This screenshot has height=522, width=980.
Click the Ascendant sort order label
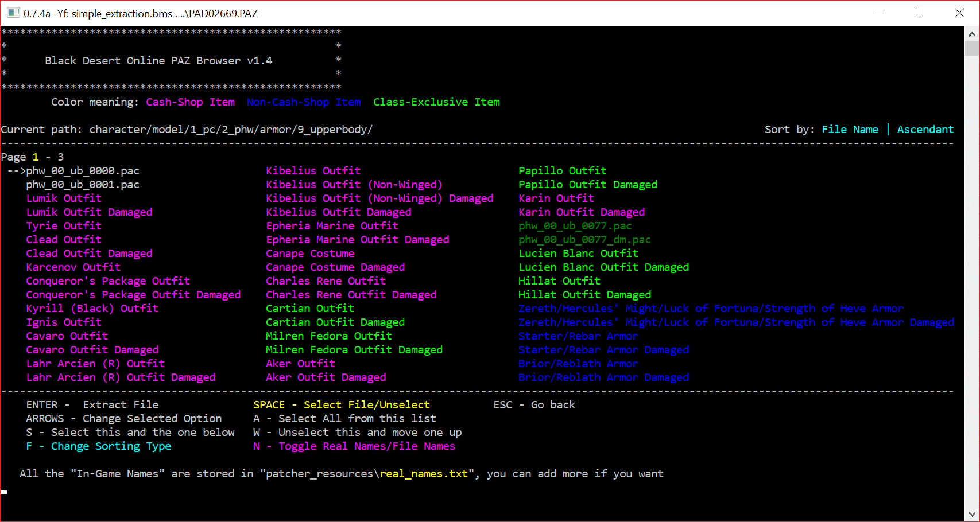point(925,130)
